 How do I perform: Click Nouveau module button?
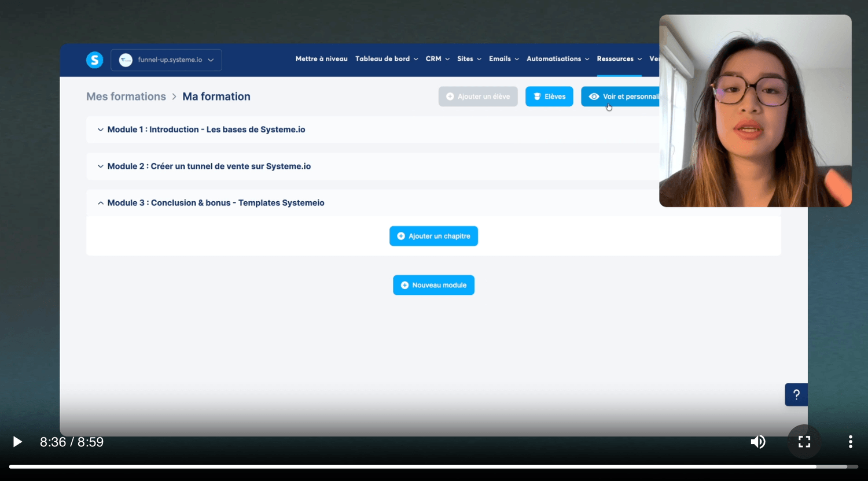(433, 285)
